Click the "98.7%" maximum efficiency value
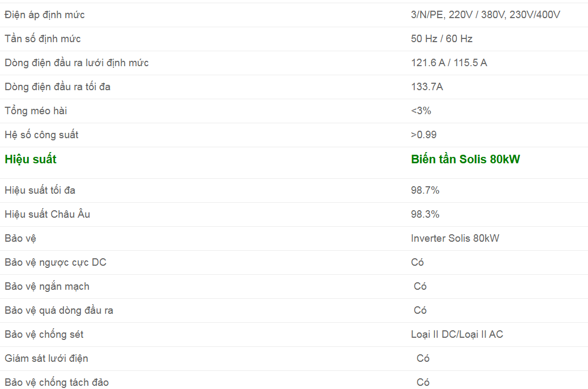This screenshot has width=588, height=389. click(x=425, y=190)
